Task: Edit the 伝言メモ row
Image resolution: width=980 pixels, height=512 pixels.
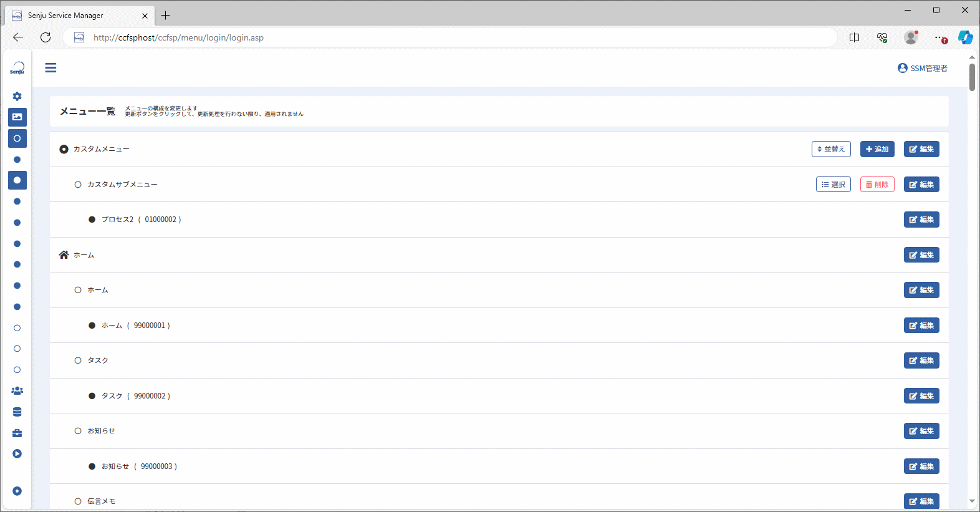Action: (921, 501)
